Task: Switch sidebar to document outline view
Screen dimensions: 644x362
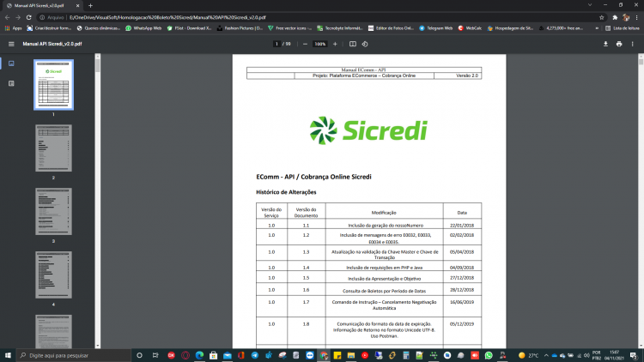Action: (x=11, y=83)
